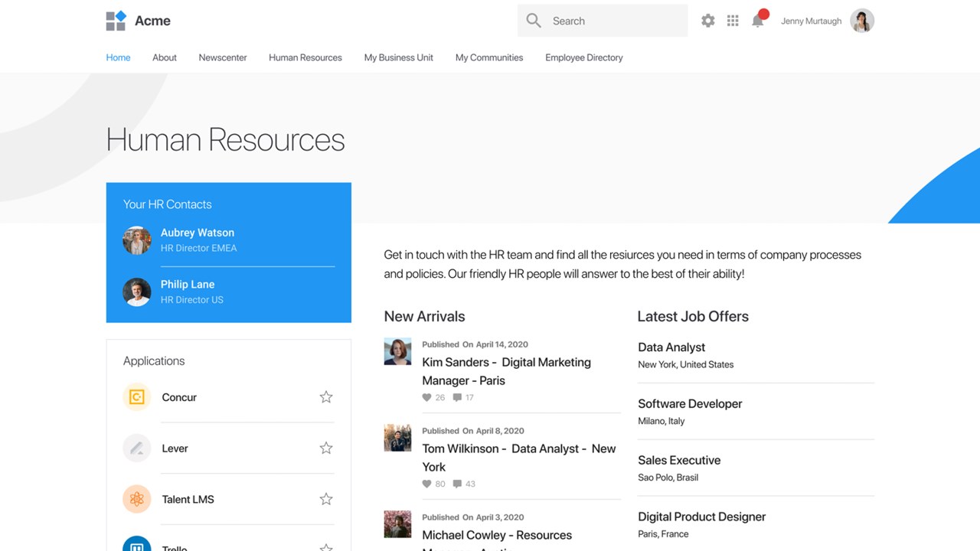Favorite the Concur app with its star
The image size is (980, 551).
[326, 397]
